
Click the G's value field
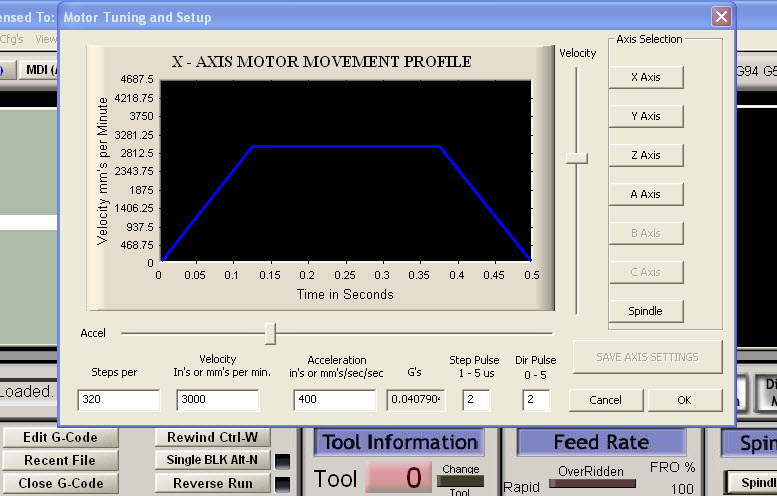coord(416,400)
